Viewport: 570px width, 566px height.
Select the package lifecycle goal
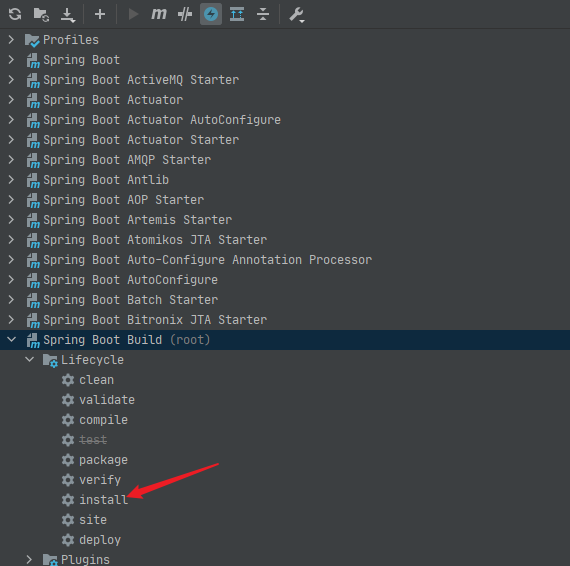tap(104, 460)
